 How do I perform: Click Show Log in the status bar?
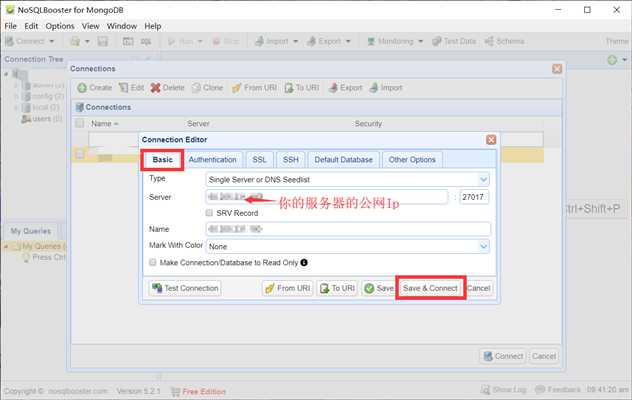coord(504,390)
